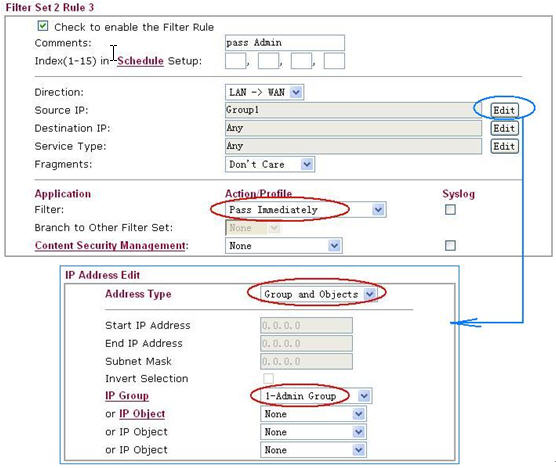Open the Fragments Don't Care dropdown
The image size is (556, 468).
click(270, 165)
